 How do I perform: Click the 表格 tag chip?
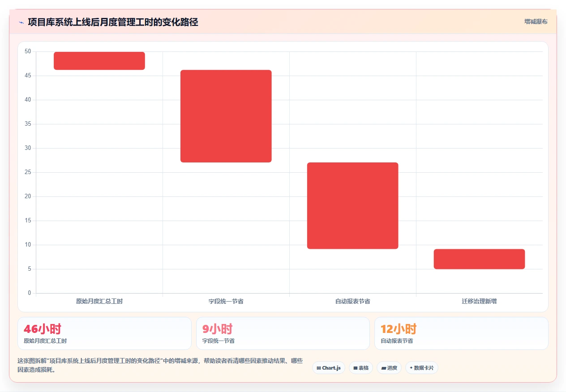[361, 368]
